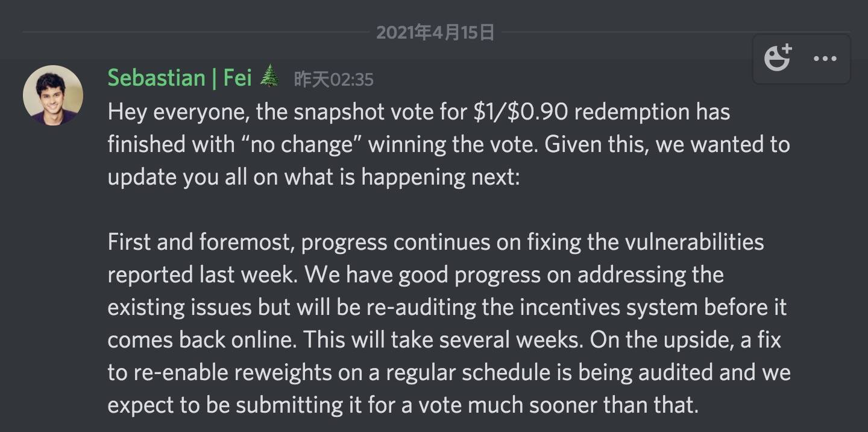
Task: Click Sebastian's profile avatar picture
Action: click(53, 95)
